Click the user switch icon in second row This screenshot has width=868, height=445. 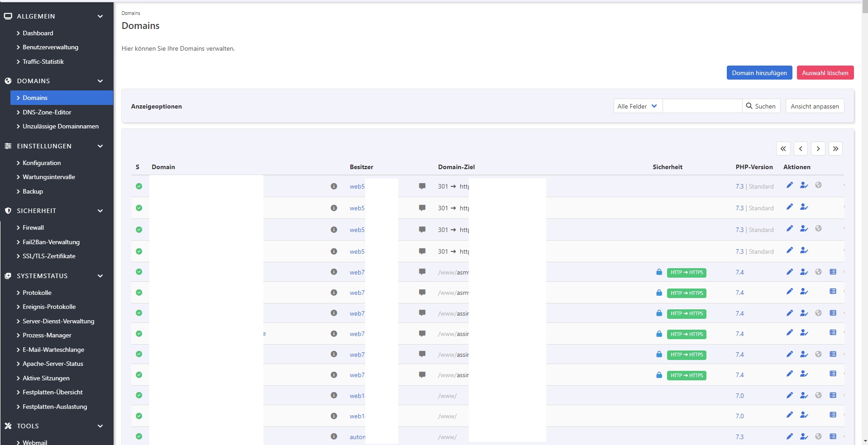click(804, 207)
